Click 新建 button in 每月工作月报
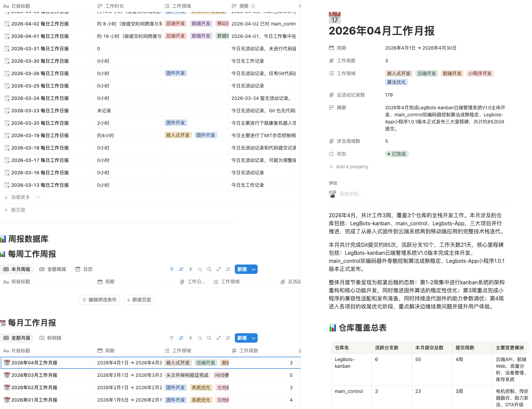 click(242, 338)
